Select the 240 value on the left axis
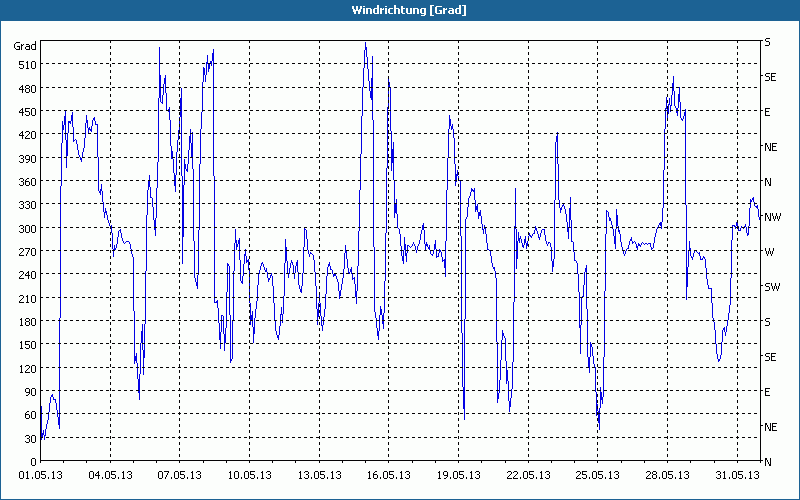This screenshot has width=800, height=500. 28,276
